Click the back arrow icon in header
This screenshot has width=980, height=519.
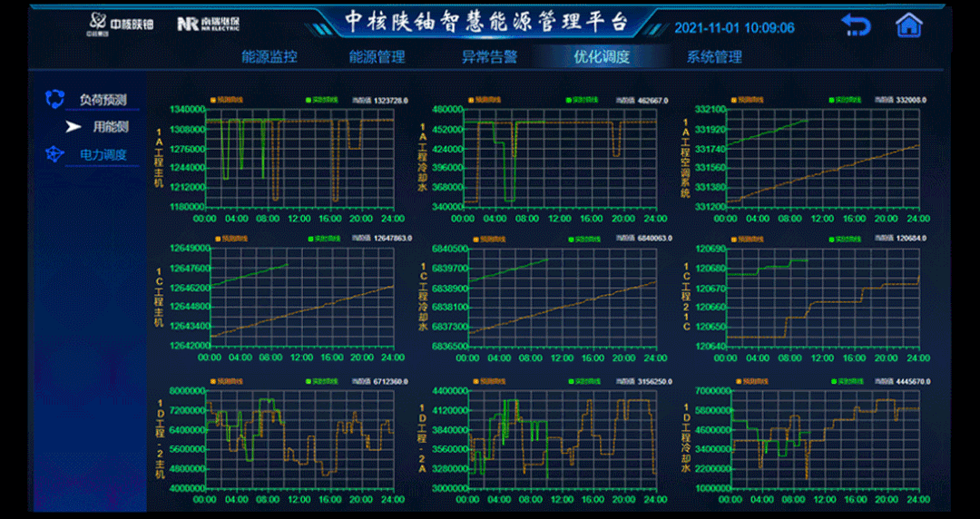tap(855, 25)
